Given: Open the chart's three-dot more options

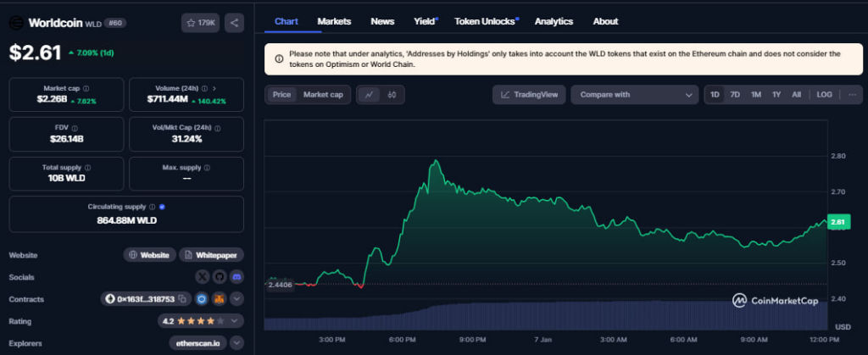Looking at the screenshot, I should (x=852, y=95).
